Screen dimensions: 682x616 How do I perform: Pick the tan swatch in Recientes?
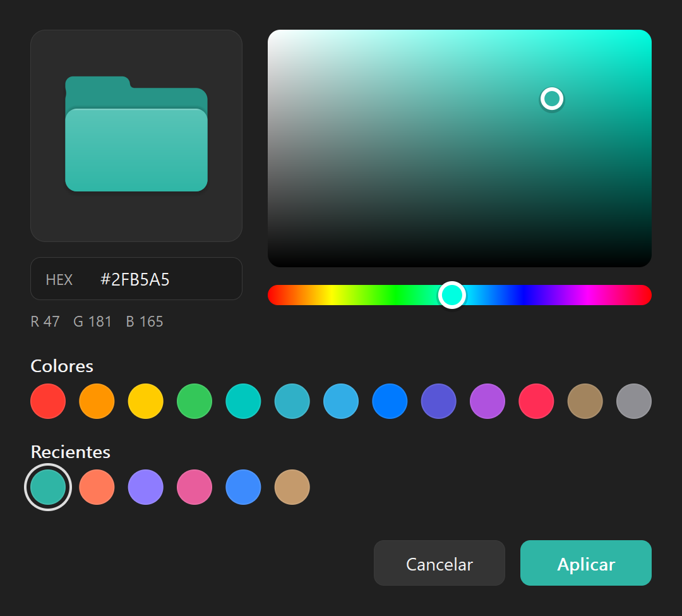tap(292, 487)
